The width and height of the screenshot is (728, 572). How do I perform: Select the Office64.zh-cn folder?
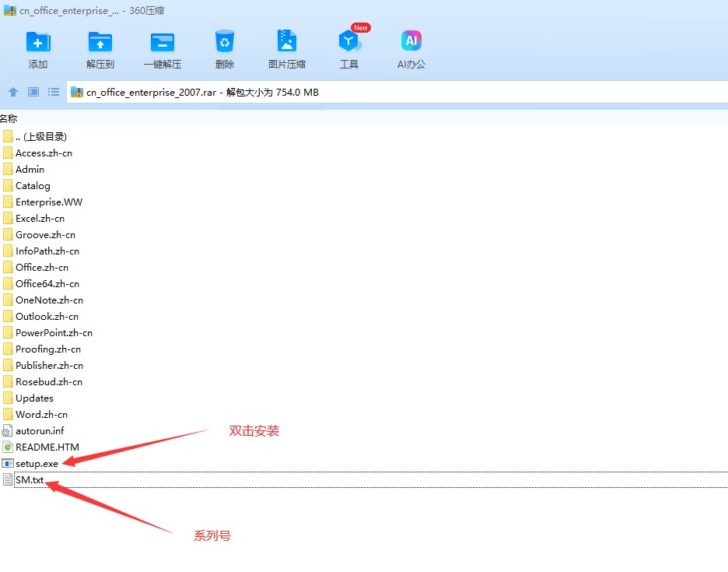coord(42,283)
